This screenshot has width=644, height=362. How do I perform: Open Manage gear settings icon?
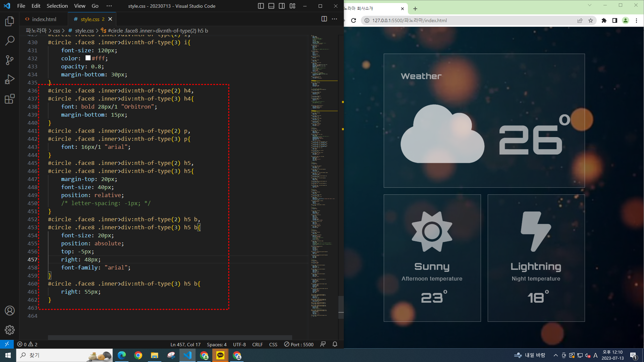tap(10, 330)
